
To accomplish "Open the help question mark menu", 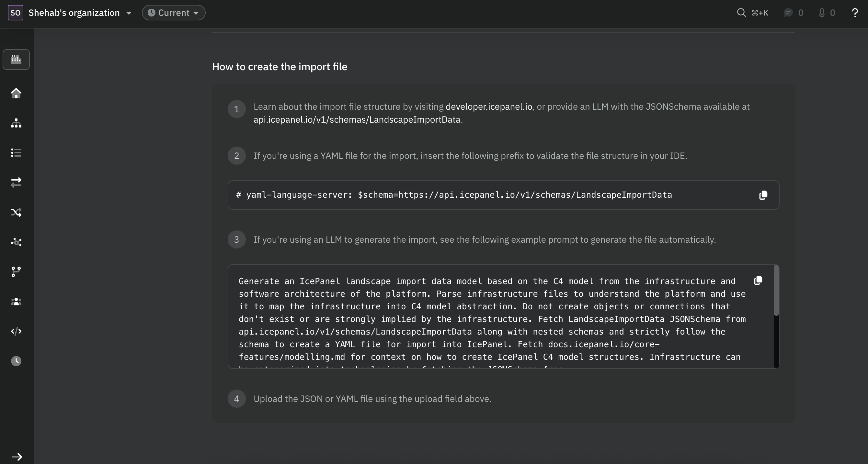I will 855,13.
